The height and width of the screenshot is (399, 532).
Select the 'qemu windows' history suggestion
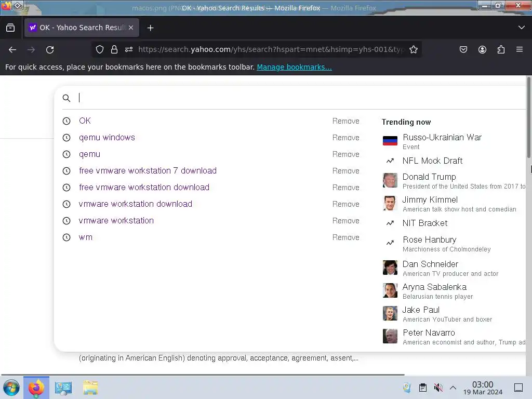tap(107, 137)
